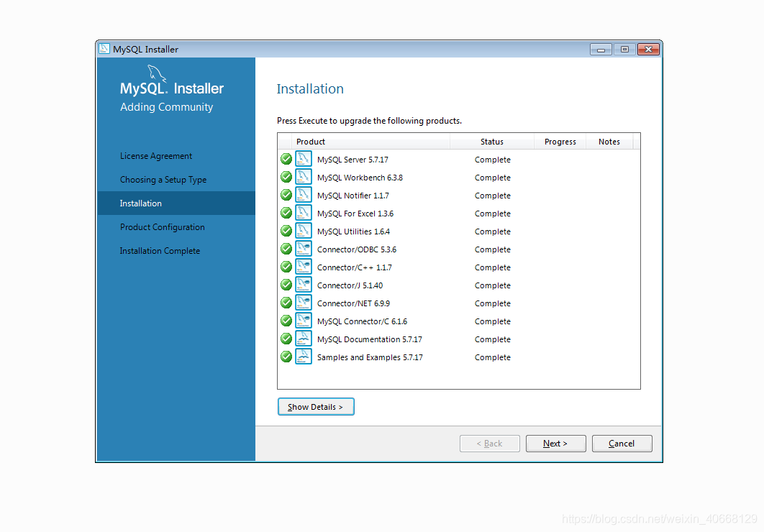
Task: Click Complete status of Connector/J 5.1.40
Action: (493, 285)
